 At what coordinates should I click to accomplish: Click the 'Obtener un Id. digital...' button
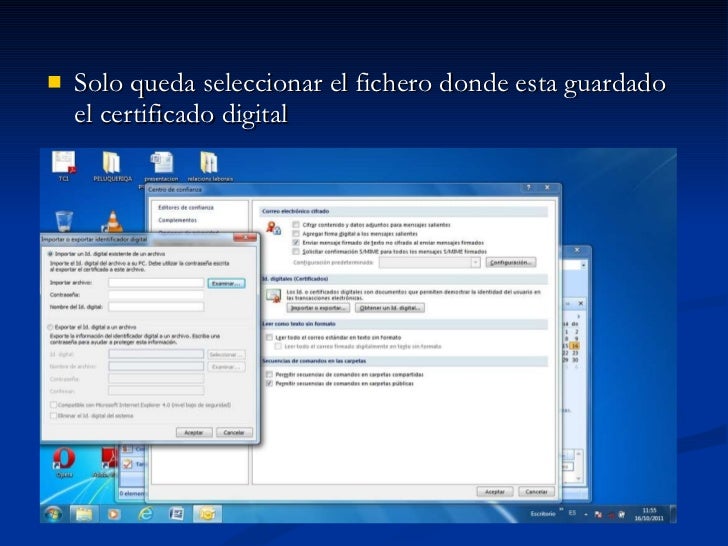point(389,308)
